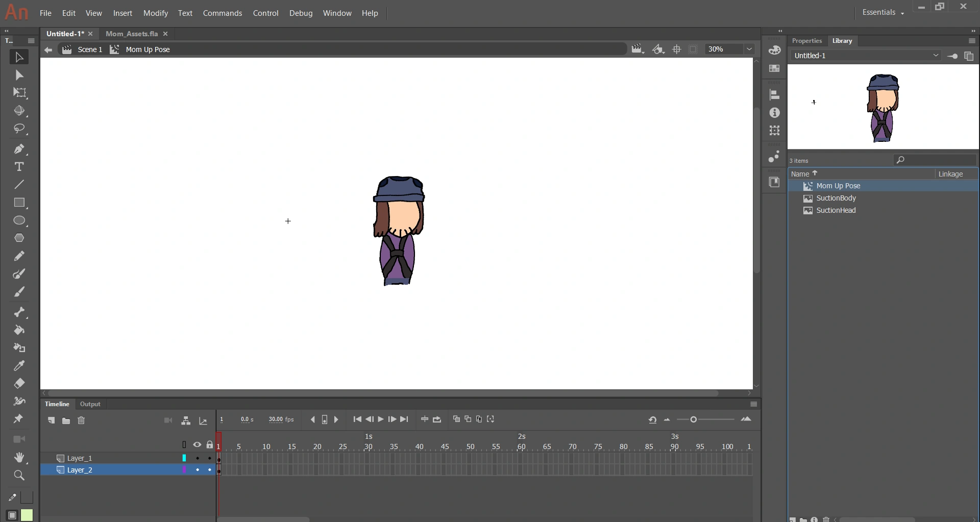Image resolution: width=980 pixels, height=522 pixels.
Task: Open the Modify menu
Action: click(155, 13)
